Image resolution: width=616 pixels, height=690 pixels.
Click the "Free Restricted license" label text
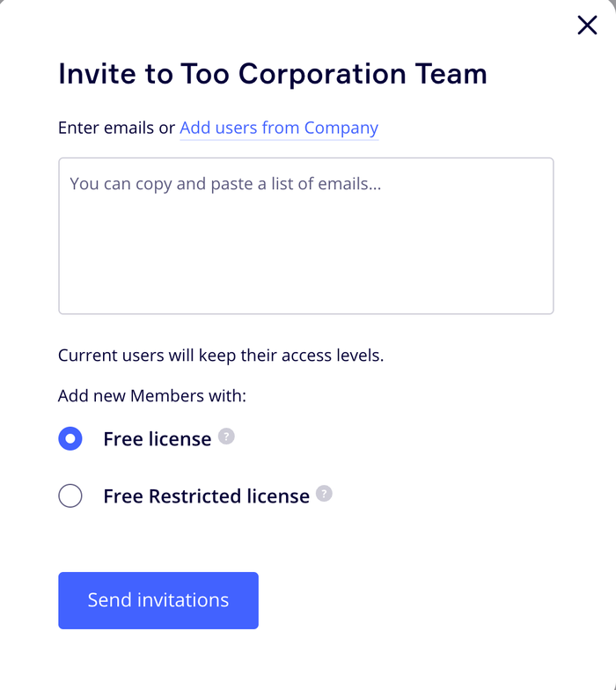(206, 496)
